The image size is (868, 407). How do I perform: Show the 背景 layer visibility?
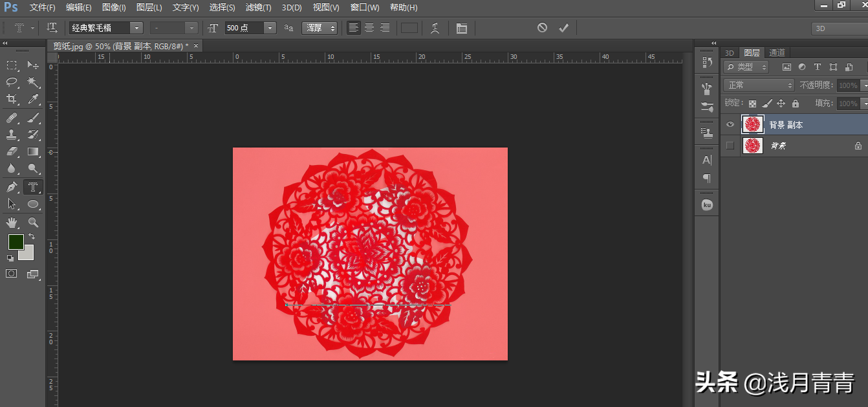(x=730, y=146)
